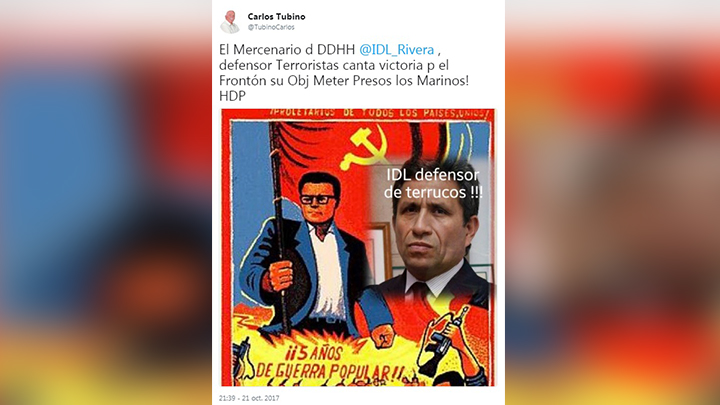The image size is (720, 405).
Task: Open the attached propaganda poster image
Action: point(358,247)
